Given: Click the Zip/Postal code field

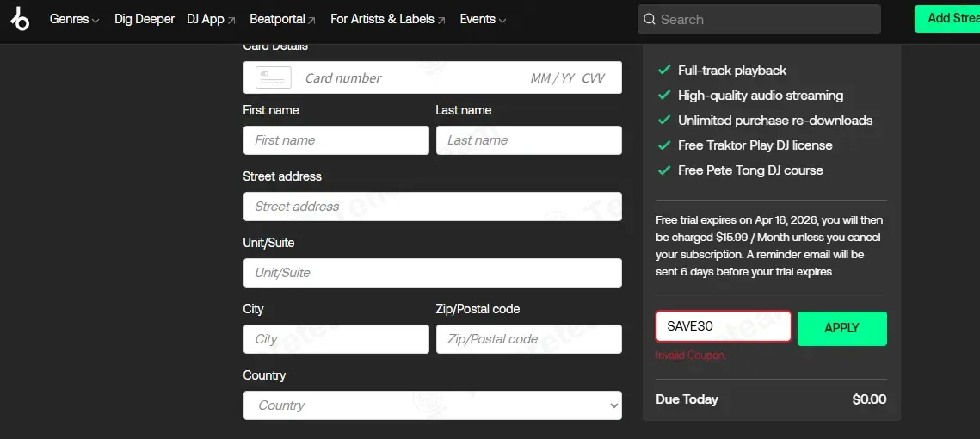Looking at the screenshot, I should (529, 339).
